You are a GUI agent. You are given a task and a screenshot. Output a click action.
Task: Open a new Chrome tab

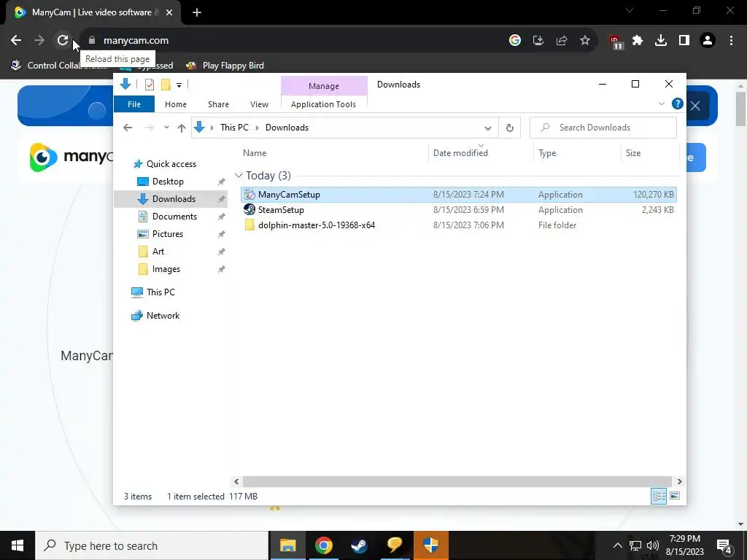[197, 12]
